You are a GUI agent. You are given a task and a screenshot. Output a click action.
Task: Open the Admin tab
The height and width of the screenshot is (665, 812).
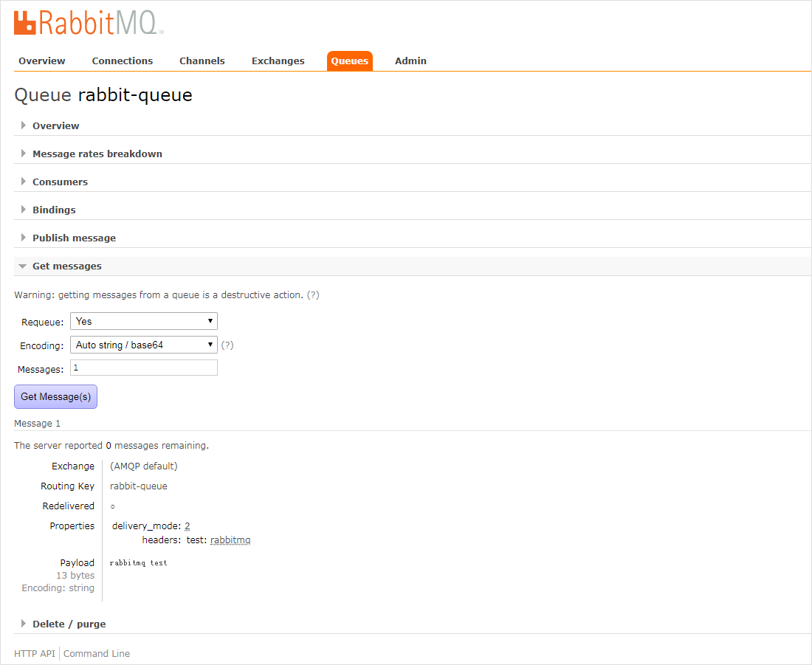tap(410, 61)
